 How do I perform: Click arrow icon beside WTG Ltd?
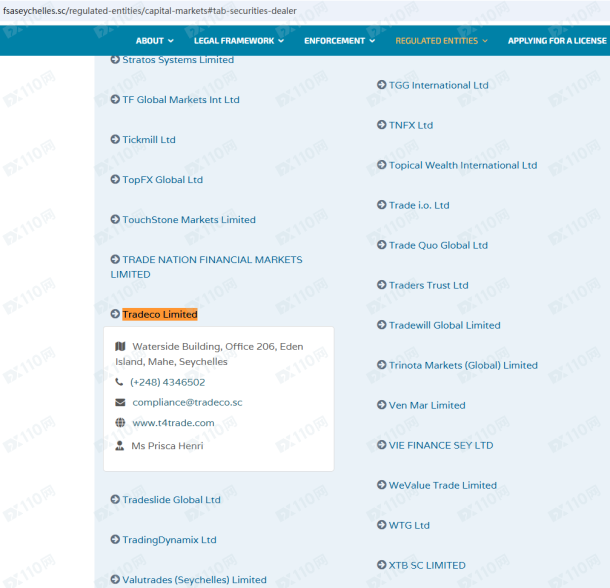coord(382,525)
